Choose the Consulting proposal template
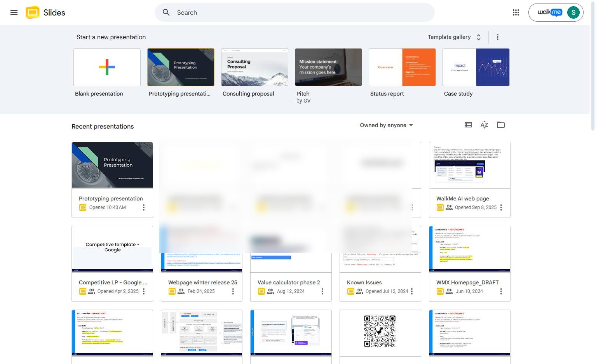The width and height of the screenshot is (596, 364). coord(254,67)
